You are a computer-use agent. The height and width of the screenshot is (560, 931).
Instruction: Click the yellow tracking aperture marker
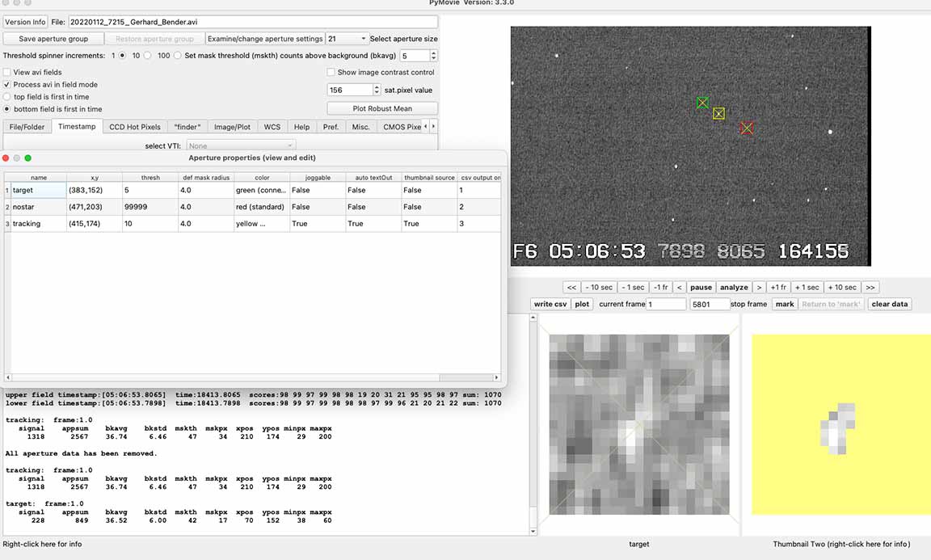pos(718,113)
